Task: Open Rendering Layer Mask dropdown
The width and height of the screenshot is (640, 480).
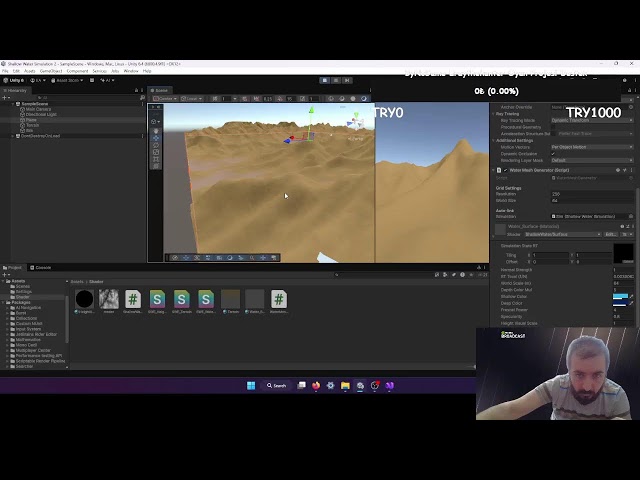Action: (x=592, y=160)
